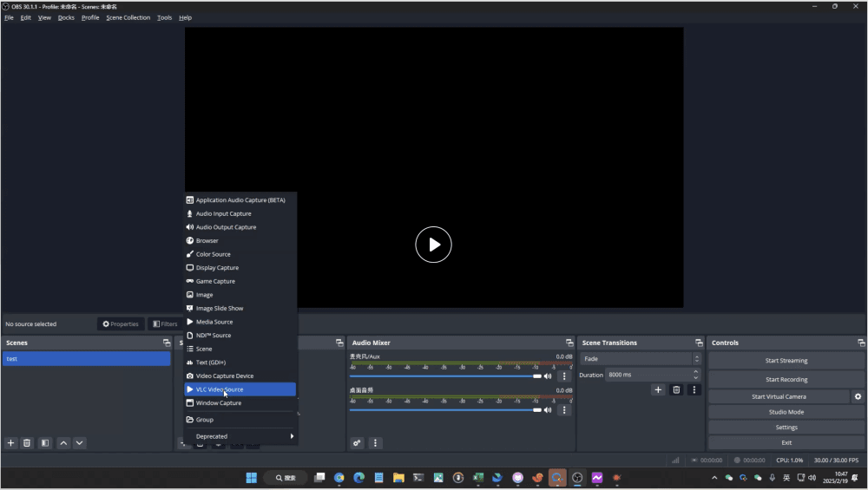This screenshot has height=490, width=868.
Task: Click the play button on preview
Action: tap(433, 245)
